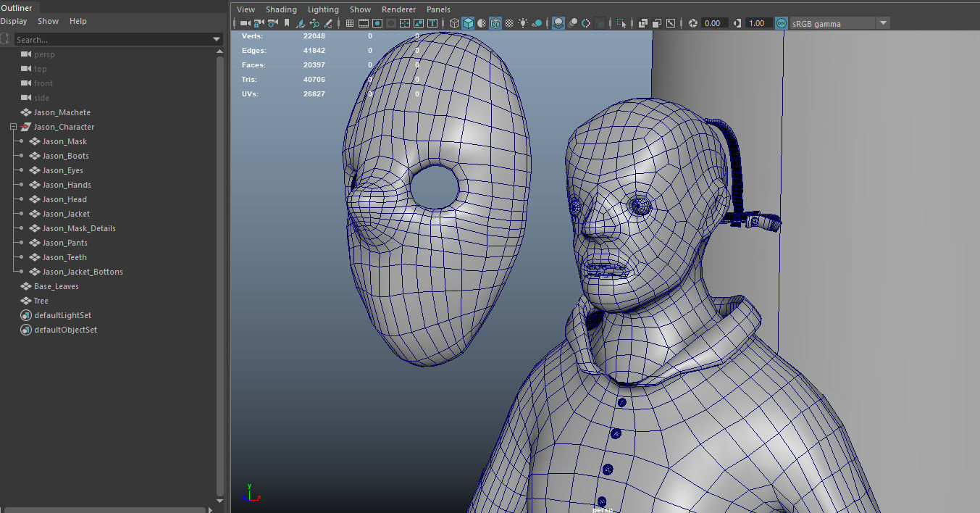
Task: Select the persp camera in Outliner
Action: 44,54
